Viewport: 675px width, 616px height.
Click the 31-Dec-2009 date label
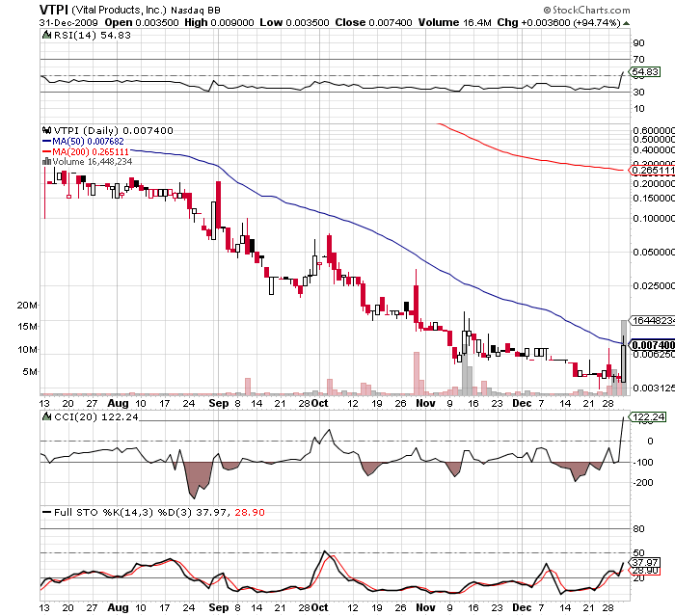tap(68, 22)
